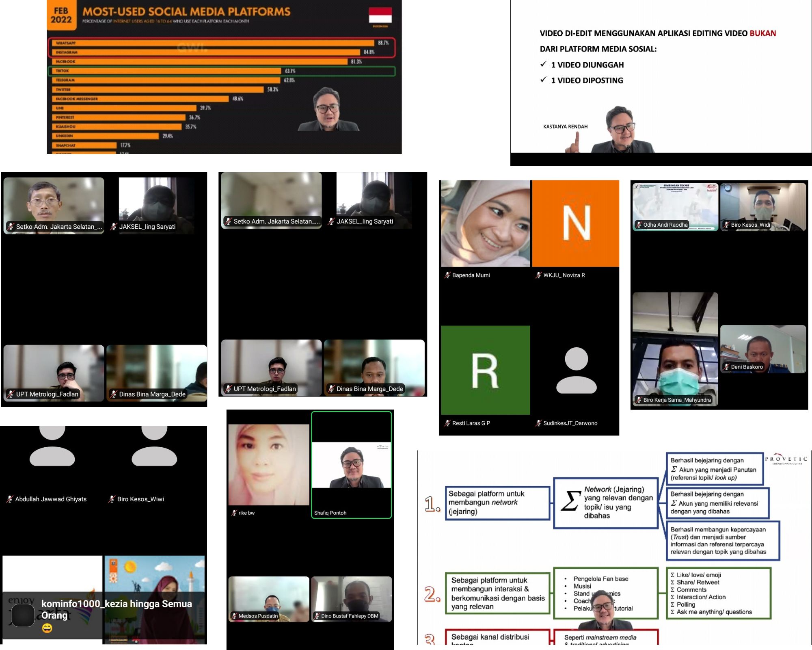Select Biro Kerja Sama_Mahyundra video tile
Viewport: 812px width, 650px height.
click(675, 349)
